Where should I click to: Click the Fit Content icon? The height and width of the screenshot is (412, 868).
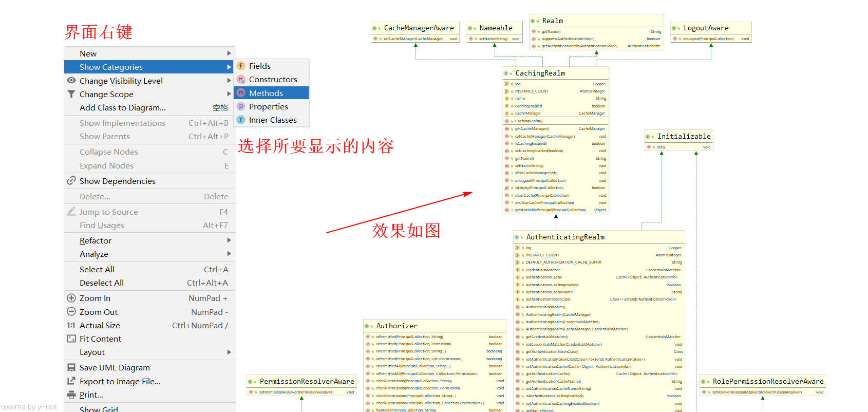tap(71, 339)
